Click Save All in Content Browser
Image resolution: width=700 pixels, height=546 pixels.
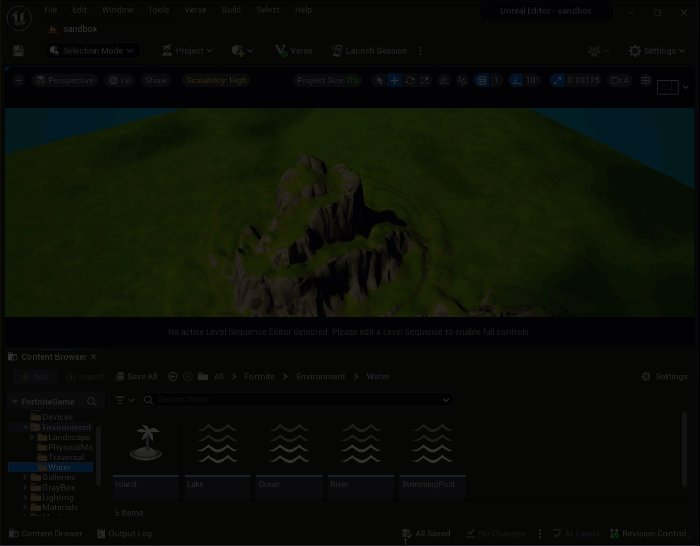point(137,377)
